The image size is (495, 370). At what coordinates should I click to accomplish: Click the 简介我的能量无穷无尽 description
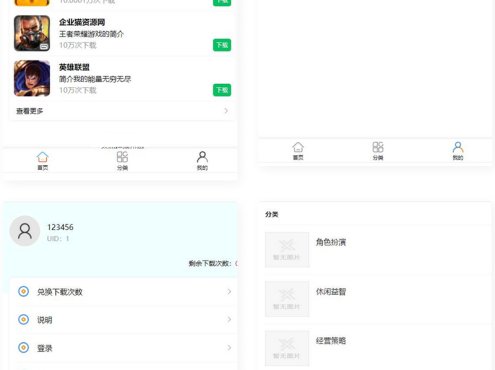pyautogui.click(x=95, y=79)
